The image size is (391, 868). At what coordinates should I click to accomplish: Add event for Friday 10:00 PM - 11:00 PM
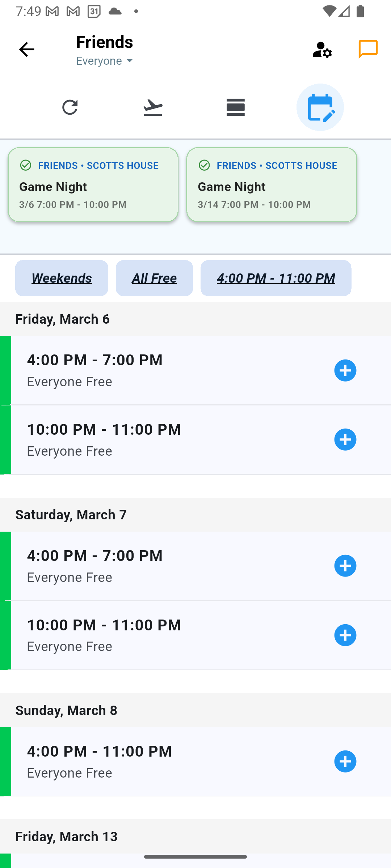345,439
